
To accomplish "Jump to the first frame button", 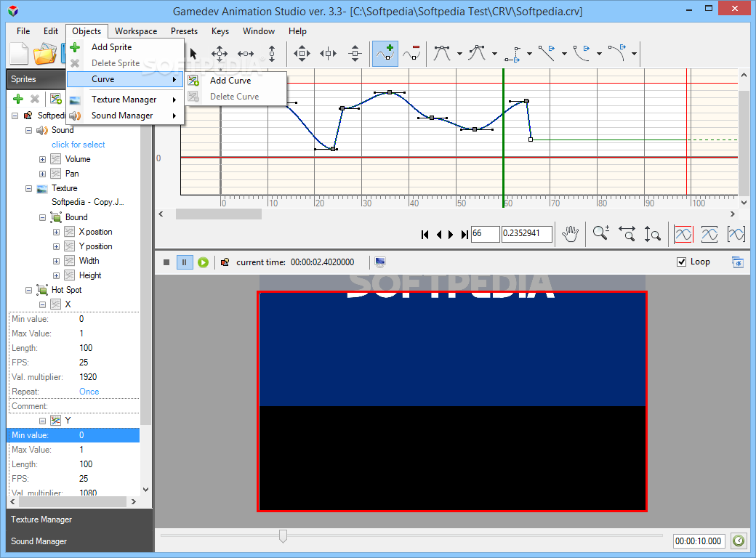I will coord(425,234).
